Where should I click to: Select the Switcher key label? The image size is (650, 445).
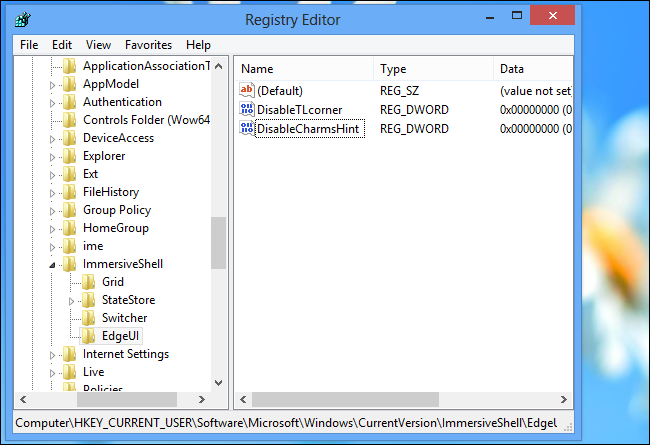pos(124,318)
